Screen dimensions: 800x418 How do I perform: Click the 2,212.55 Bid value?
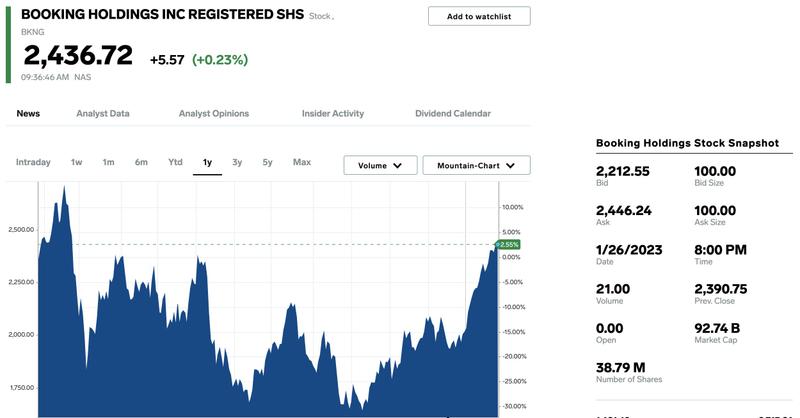click(x=622, y=171)
